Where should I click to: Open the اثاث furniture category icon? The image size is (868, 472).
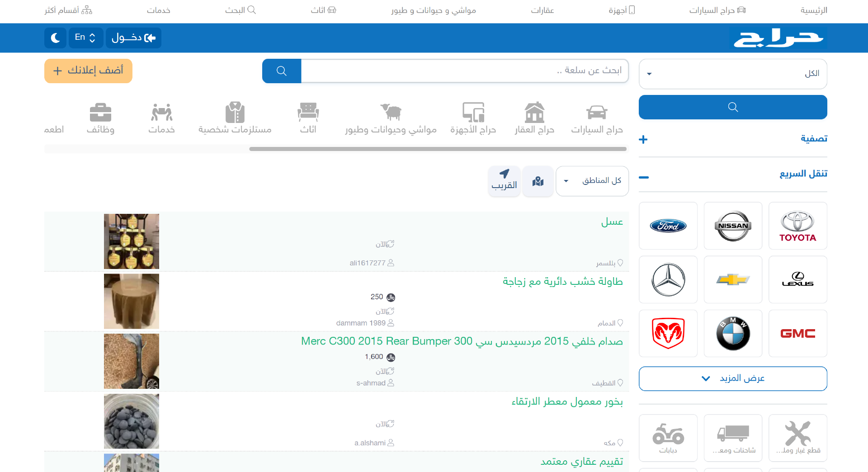pos(308,118)
